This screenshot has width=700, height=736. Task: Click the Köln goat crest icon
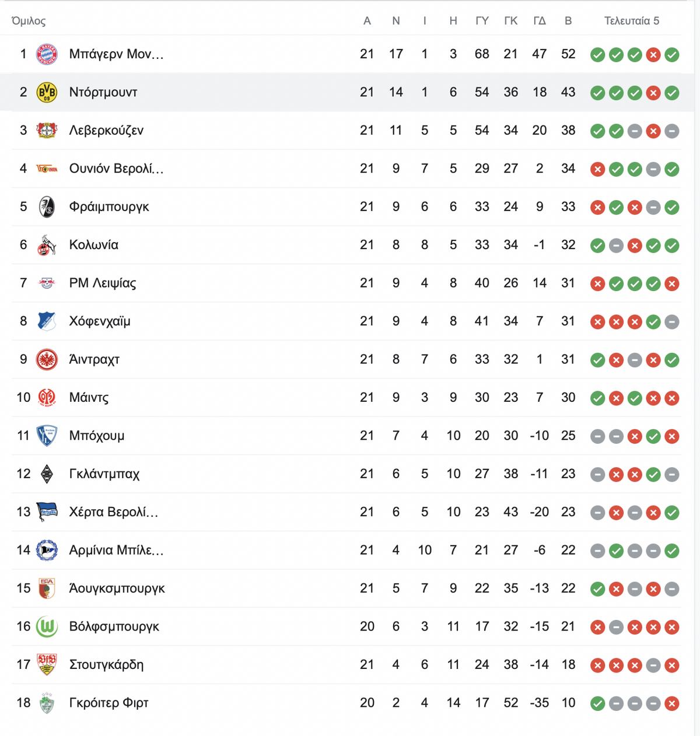(47, 245)
